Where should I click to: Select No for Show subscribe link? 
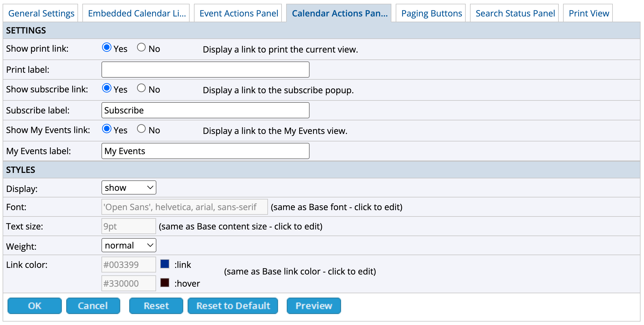[141, 88]
